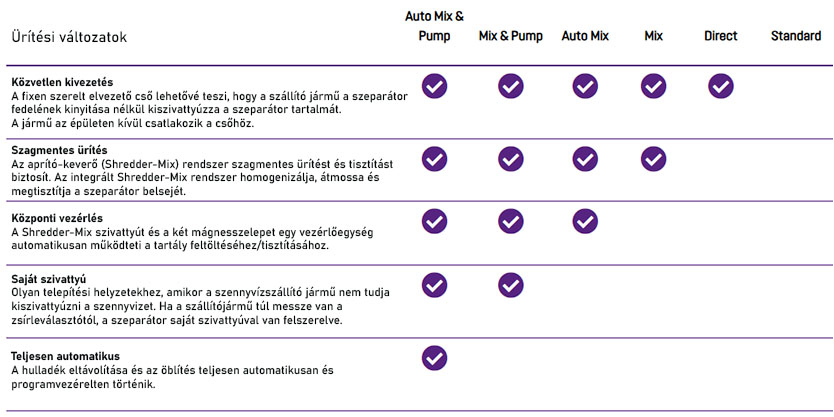
Task: Click Teljesen automatikus checkmark icon
Action: click(x=434, y=357)
